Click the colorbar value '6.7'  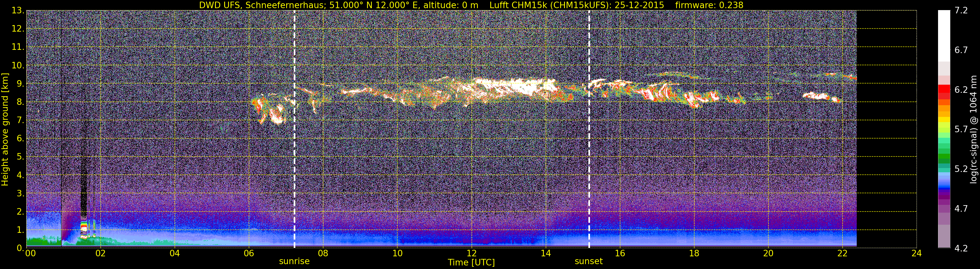pyautogui.click(x=961, y=50)
